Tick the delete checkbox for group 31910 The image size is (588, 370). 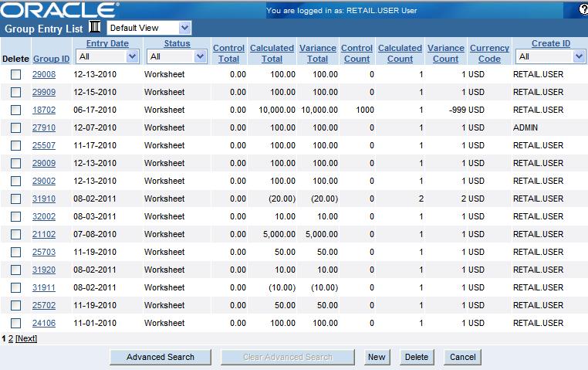pyautogui.click(x=15, y=199)
